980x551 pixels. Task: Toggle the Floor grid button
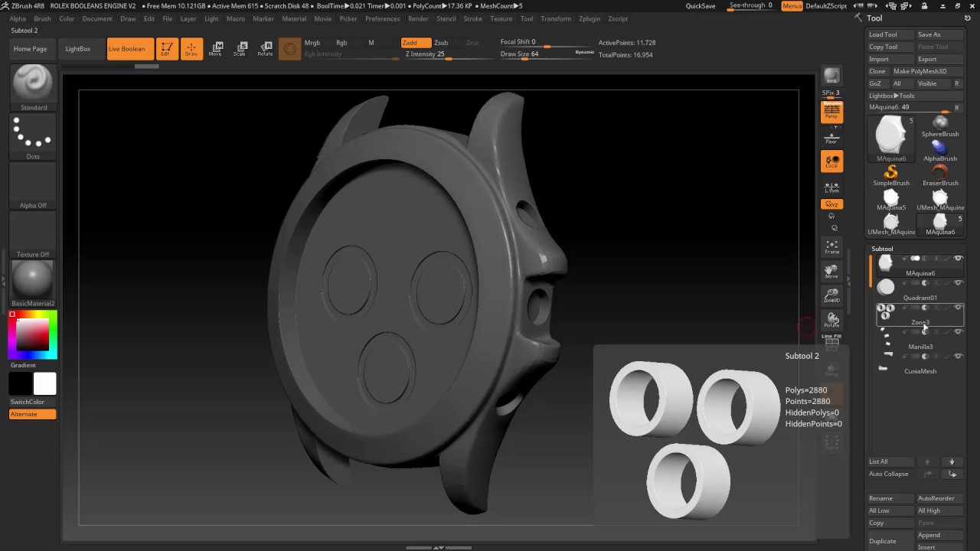point(831,138)
